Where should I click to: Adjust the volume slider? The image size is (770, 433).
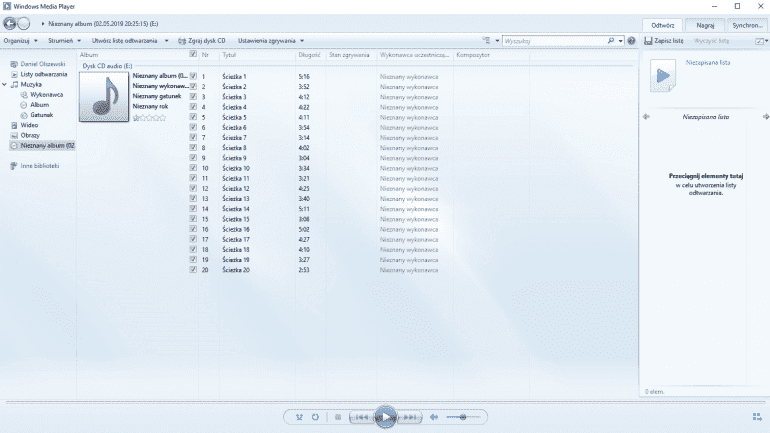coord(463,417)
